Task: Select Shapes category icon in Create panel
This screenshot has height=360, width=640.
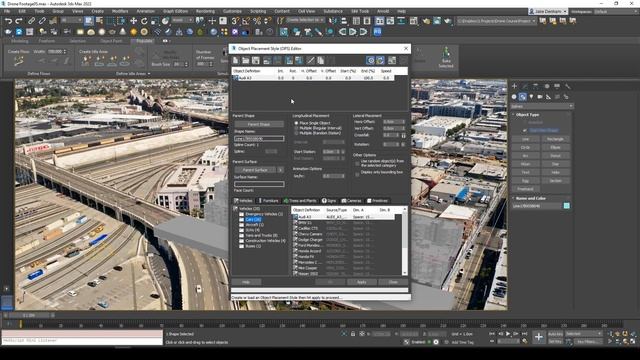Action: pyautogui.click(x=522, y=97)
